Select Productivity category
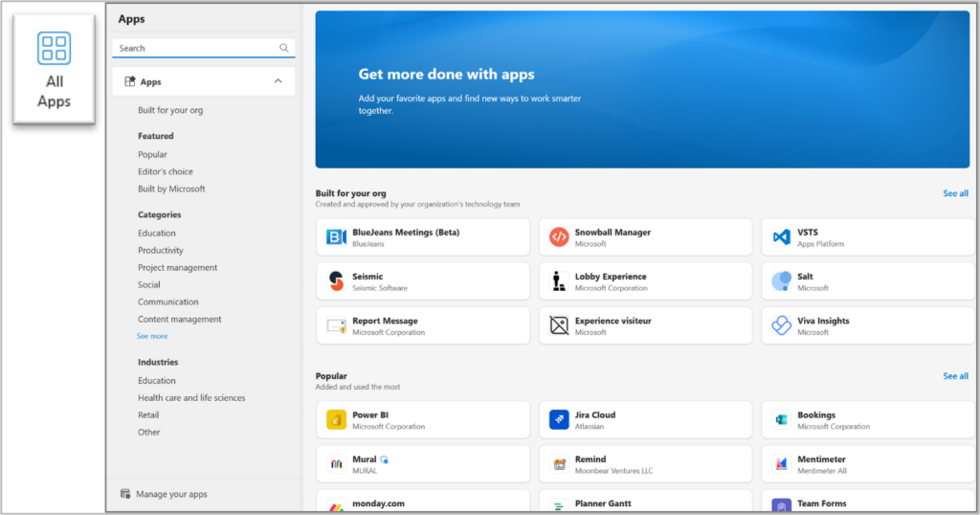Viewport: 980px width, 515px height. 161,250
